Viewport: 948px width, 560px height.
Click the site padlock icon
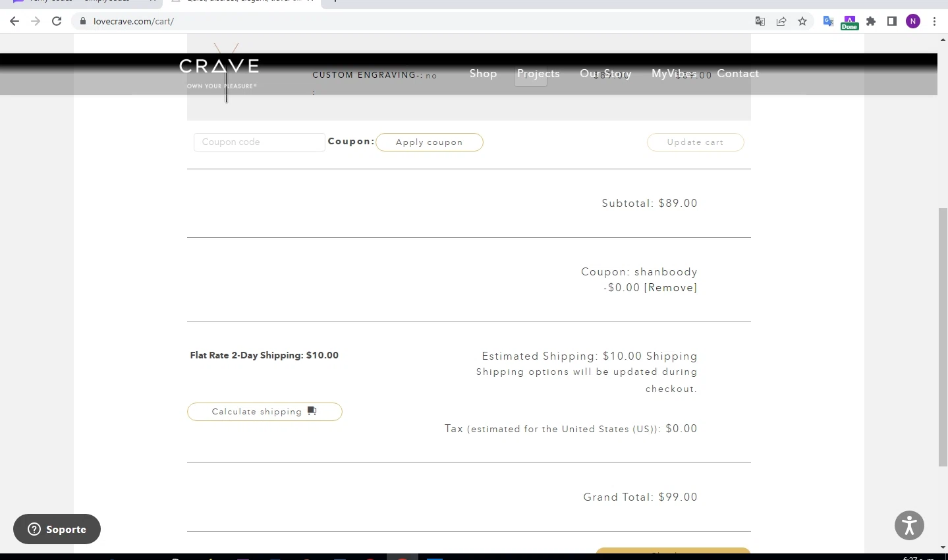(x=83, y=21)
